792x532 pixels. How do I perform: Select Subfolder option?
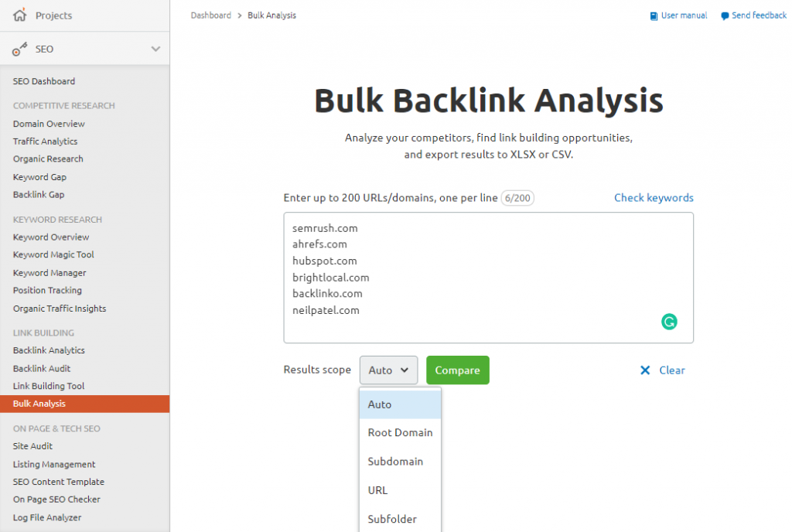[400, 519]
